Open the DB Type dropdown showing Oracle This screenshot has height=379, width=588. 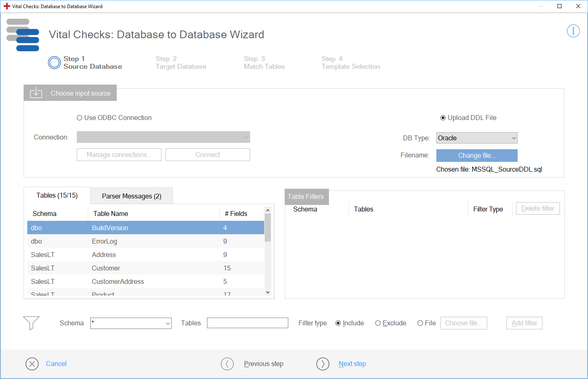point(477,138)
